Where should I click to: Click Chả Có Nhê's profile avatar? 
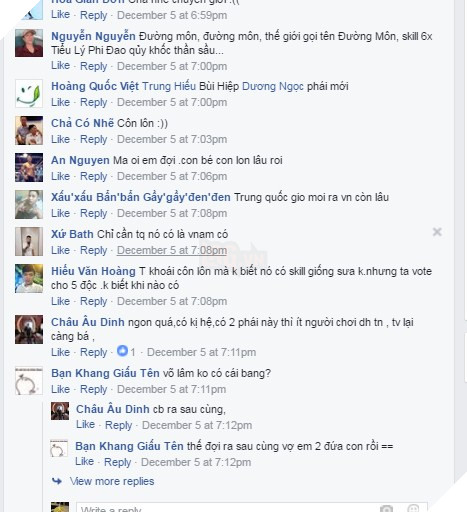pos(29,130)
